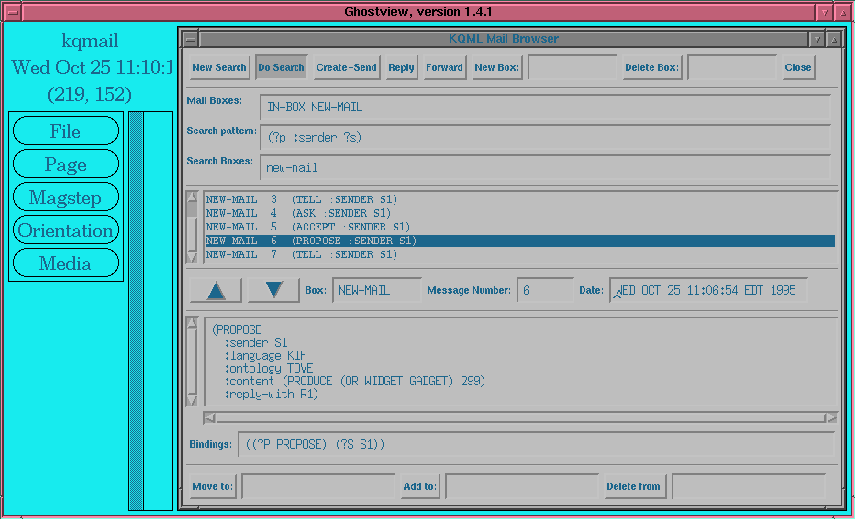Select message NEW-MAIL 3 TELL

(x=520, y=200)
